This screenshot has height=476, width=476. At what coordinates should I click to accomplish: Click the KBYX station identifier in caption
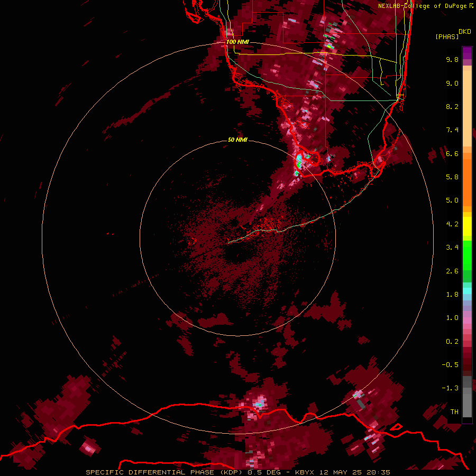pos(306,472)
